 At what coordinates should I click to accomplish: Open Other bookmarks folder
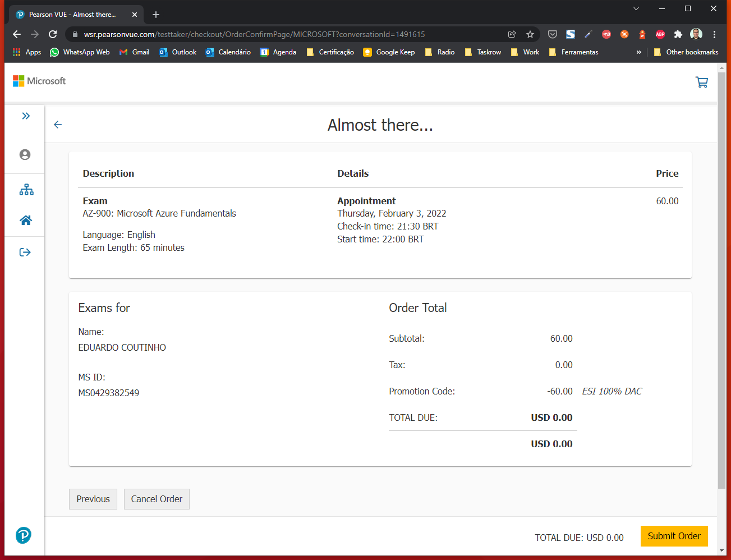[x=686, y=52]
